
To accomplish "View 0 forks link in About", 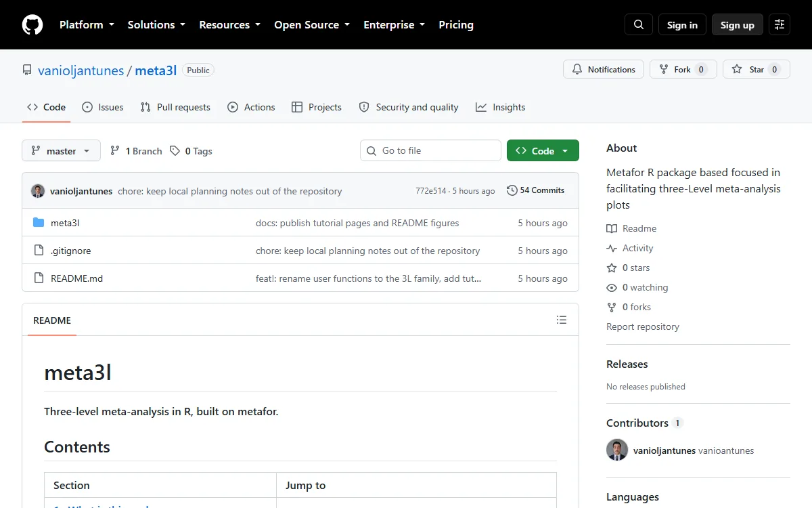I will point(629,307).
